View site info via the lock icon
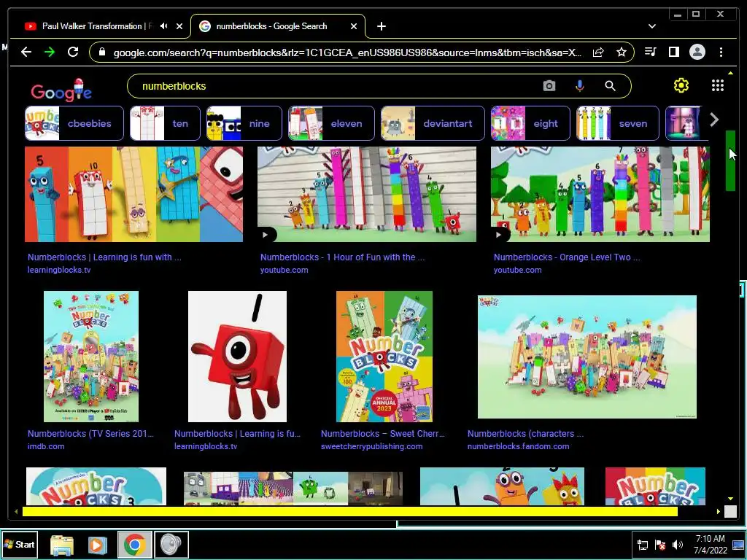This screenshot has height=560, width=747. (x=101, y=52)
